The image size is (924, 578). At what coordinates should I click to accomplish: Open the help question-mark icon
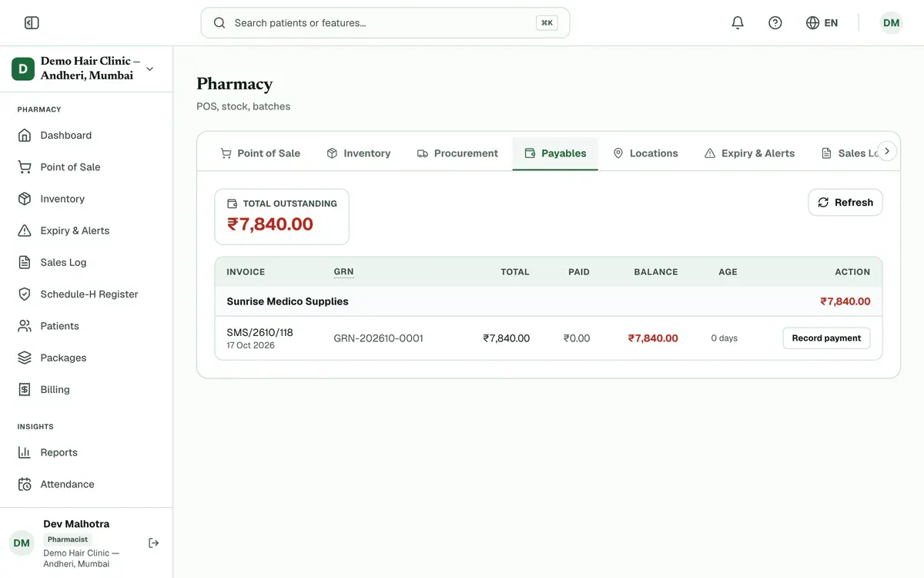point(775,23)
